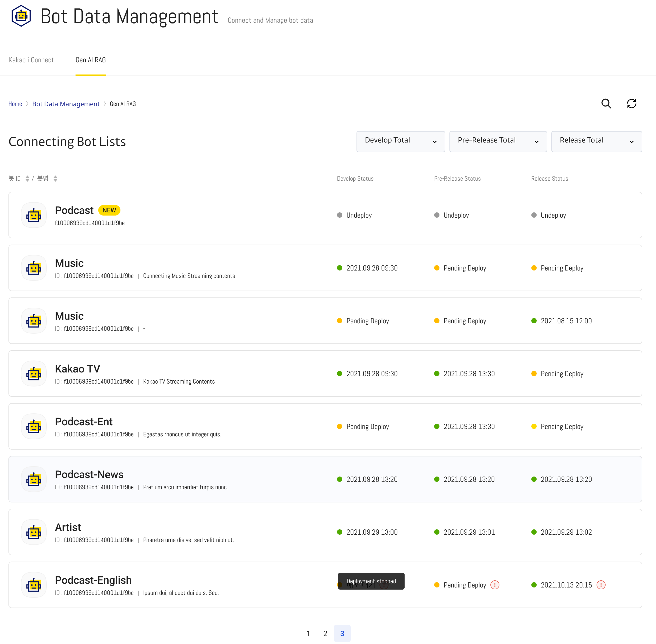Refresh the bot list with the reload icon

(631, 104)
